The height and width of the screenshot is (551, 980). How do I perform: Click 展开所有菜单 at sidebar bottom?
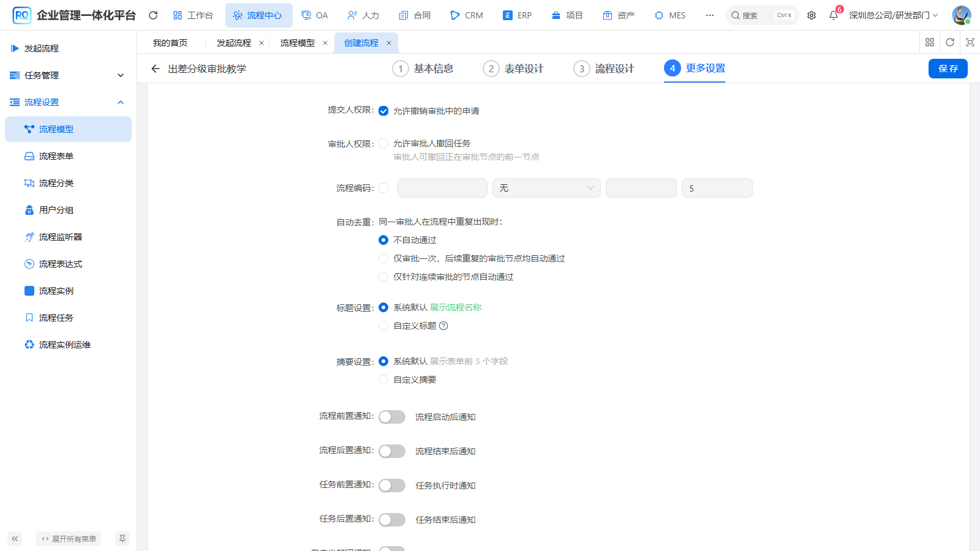point(69,539)
